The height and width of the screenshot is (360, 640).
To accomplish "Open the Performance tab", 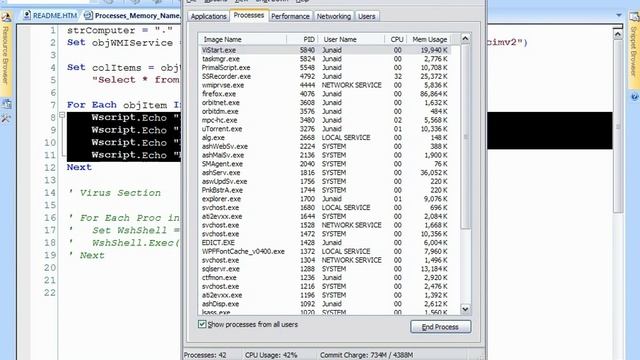I will click(x=290, y=16).
